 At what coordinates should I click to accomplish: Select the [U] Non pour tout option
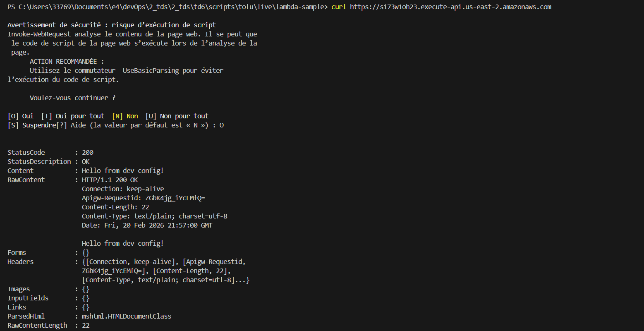tap(177, 116)
